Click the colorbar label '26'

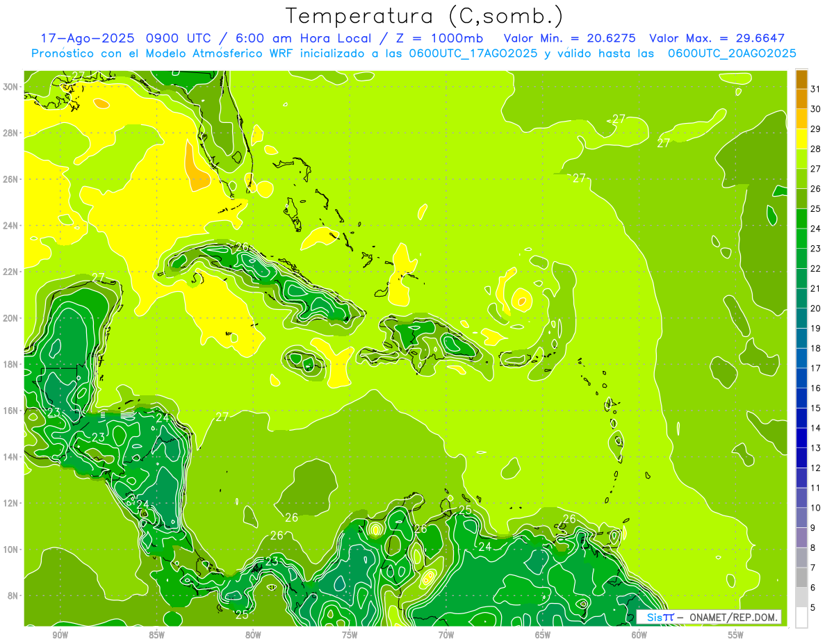pos(815,189)
